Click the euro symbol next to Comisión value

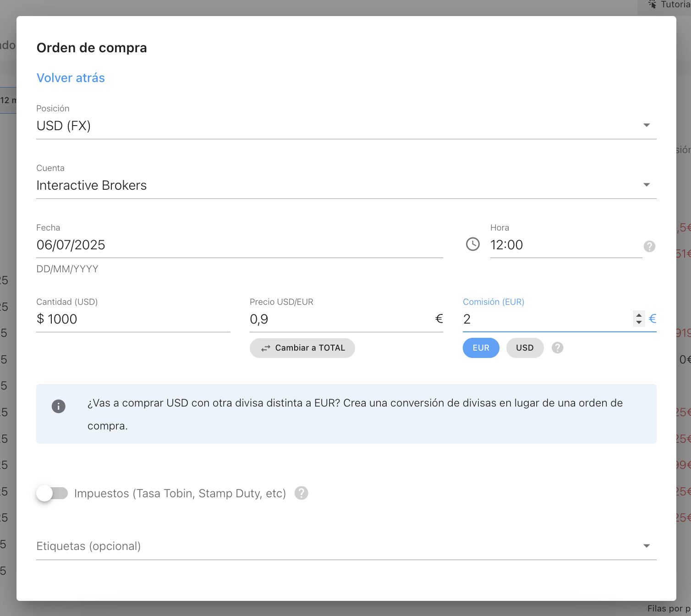[653, 319]
